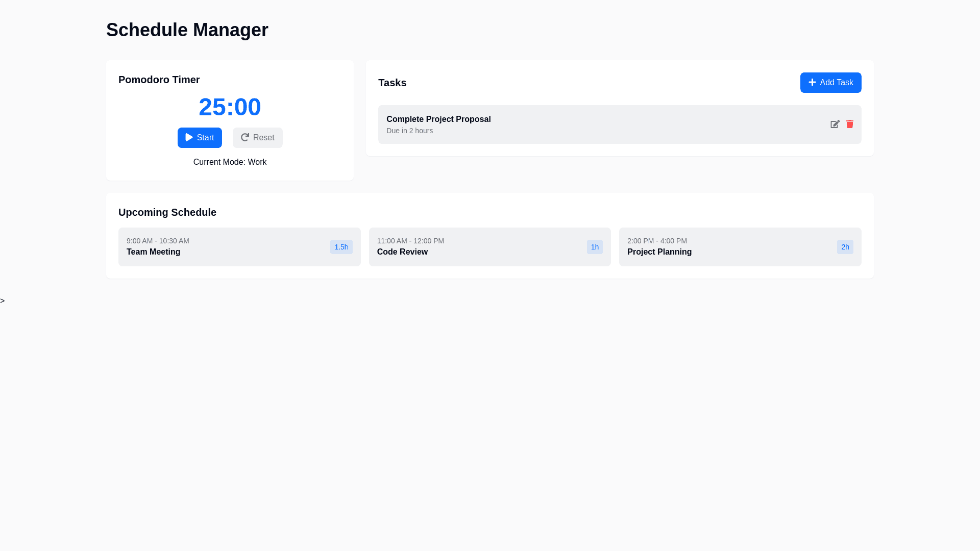Viewport: 980px width, 551px height.
Task: Click the 25:00 timer display
Action: coord(230,107)
